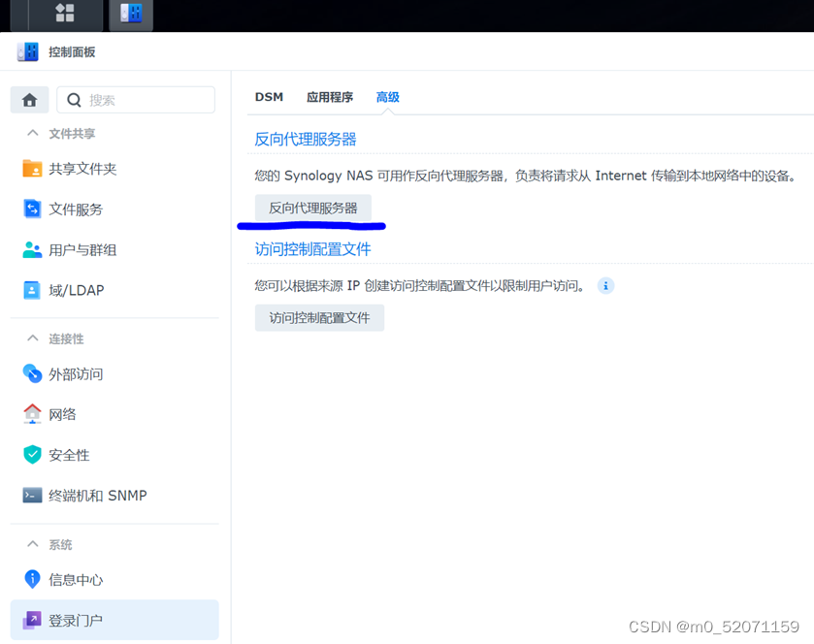This screenshot has width=814, height=644.
Task: Click the Control Panel taskbar icon
Action: pos(131,14)
